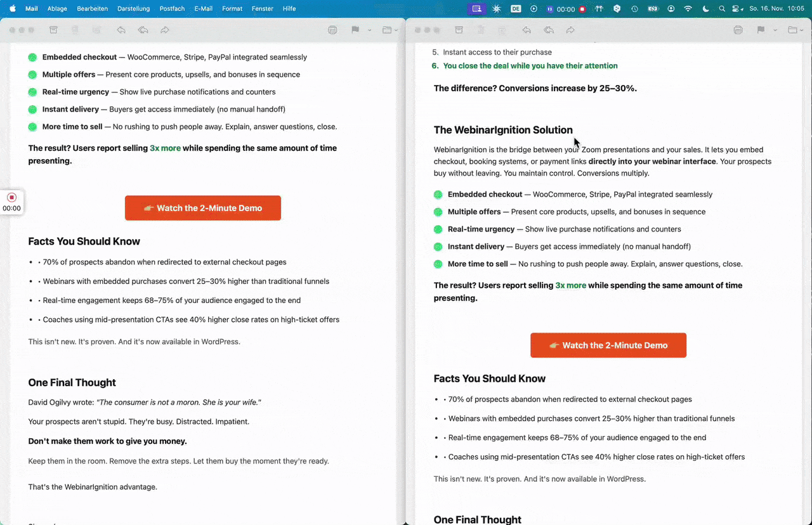
Task: Open the move-to-folder dropdown arrow
Action: 396,29
